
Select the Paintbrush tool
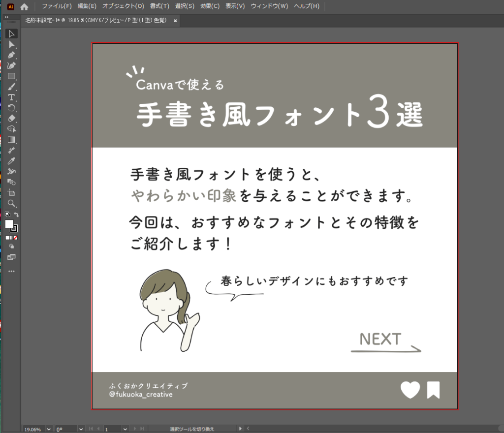[x=12, y=87]
